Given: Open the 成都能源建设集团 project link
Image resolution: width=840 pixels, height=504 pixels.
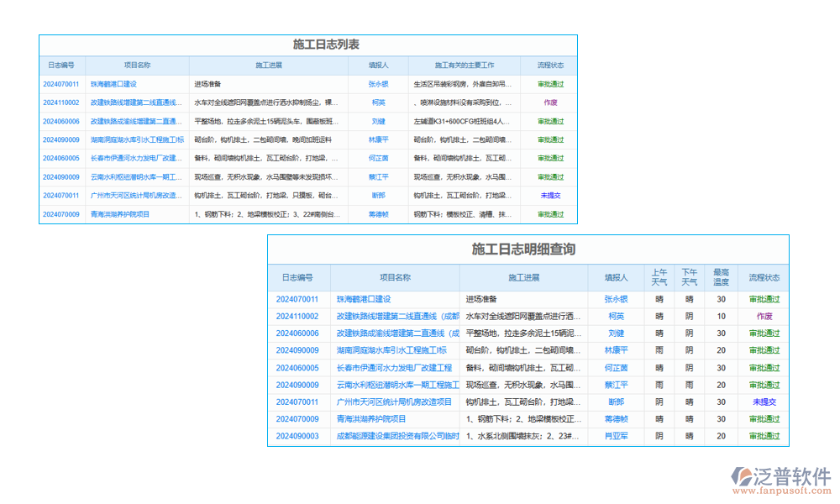Looking at the screenshot, I should (397, 436).
